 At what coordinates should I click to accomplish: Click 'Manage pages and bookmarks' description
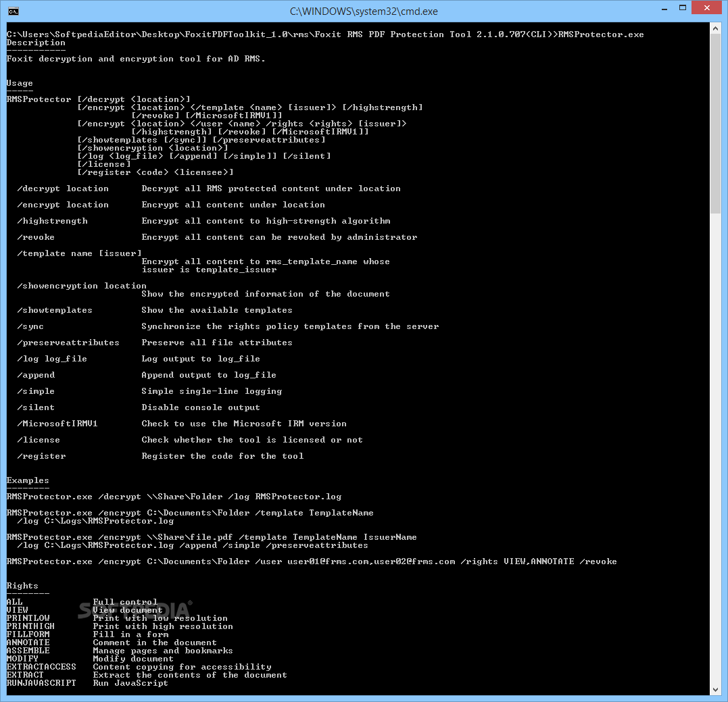[163, 651]
